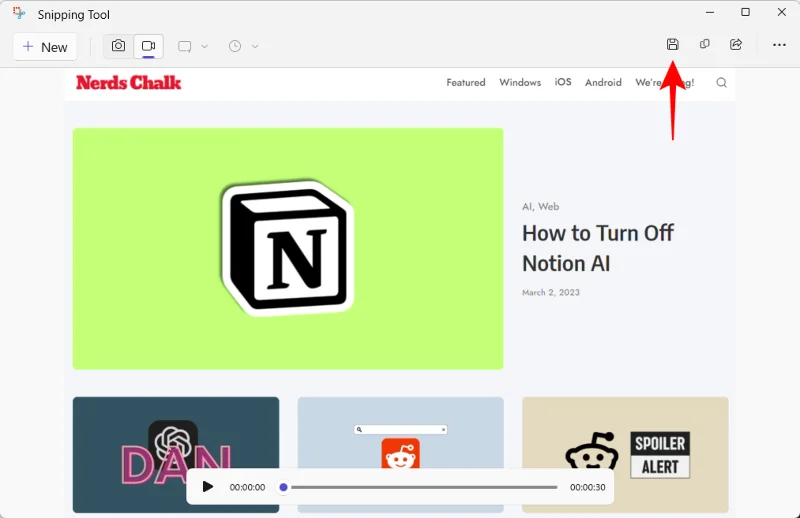Click the Share icon in toolbar
Screen dimensions: 800x518
tap(736, 44)
